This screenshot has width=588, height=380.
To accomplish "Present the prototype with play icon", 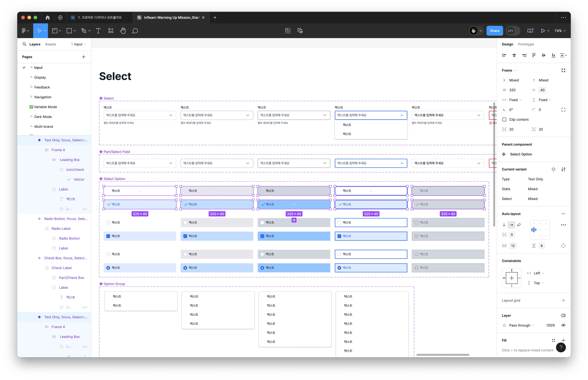I will tap(543, 31).
